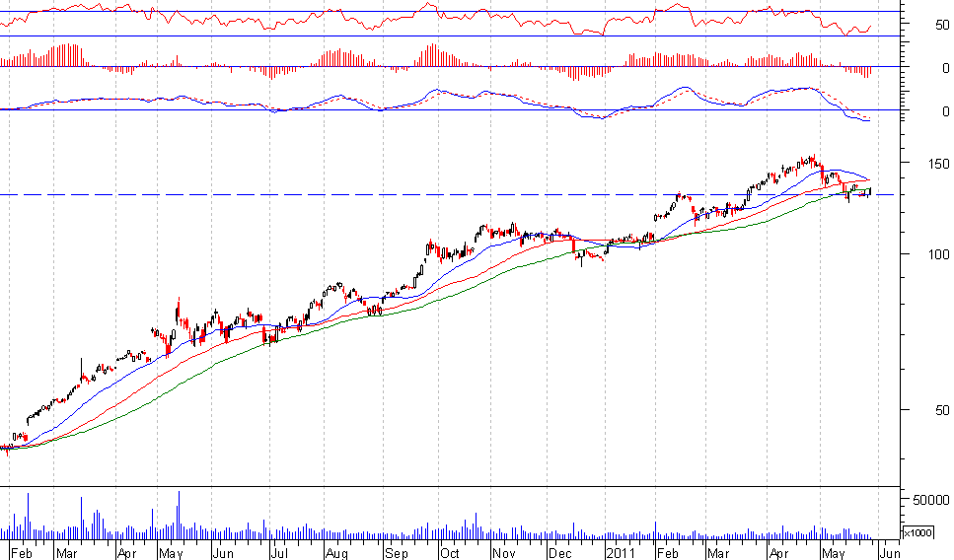The width and height of the screenshot is (954, 560).
Task: Click the Aug month label on time axis
Action: click(x=336, y=553)
